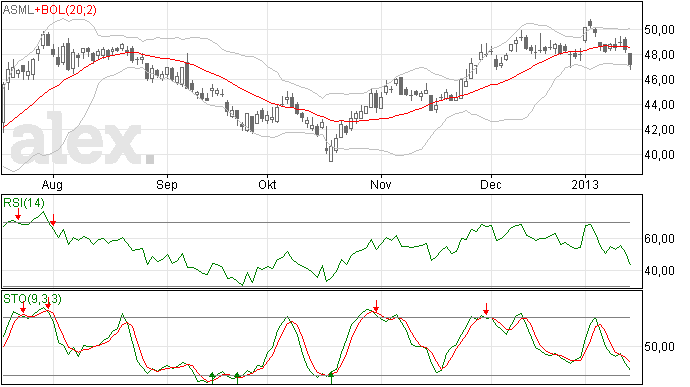Click the leftmost red sell arrow in RSI panel

point(18,214)
